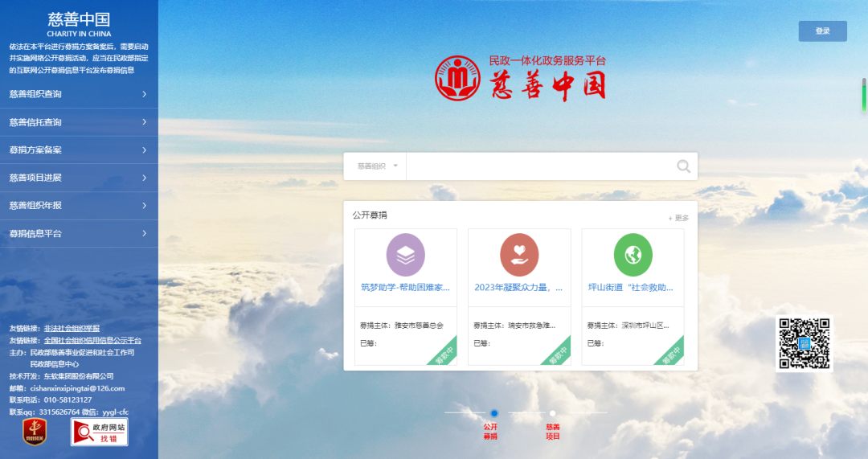
Task: Click the QR code image
Action: (805, 343)
